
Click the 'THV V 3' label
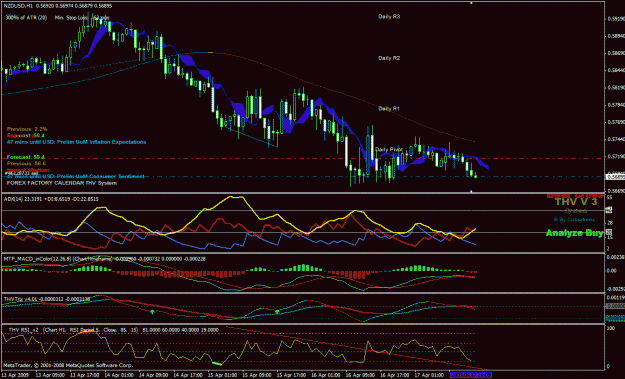point(576,202)
